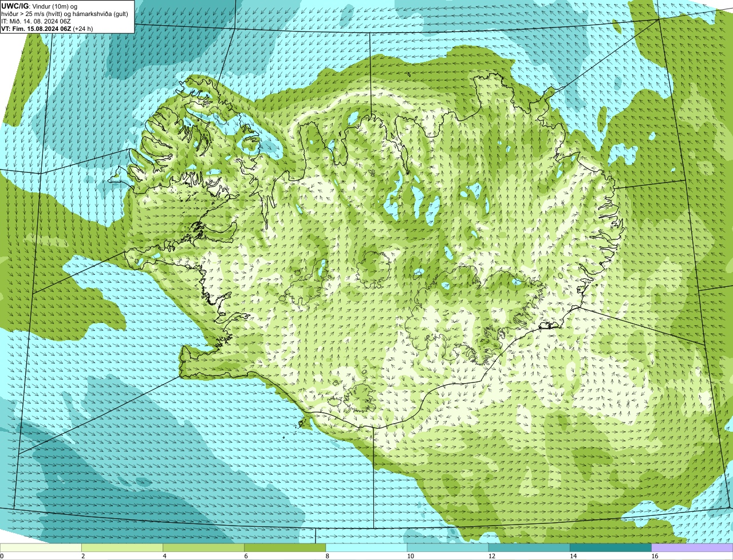The height and width of the screenshot is (560, 733).
Task: Click the 'IT: Mið. 14. 08. 2024 06Z' line
Action: pyautogui.click(x=36, y=21)
